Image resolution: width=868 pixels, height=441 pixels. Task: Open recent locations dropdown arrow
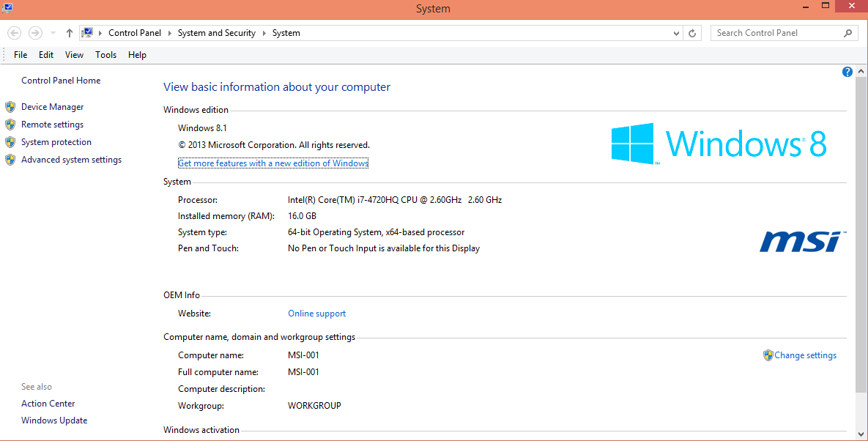53,33
